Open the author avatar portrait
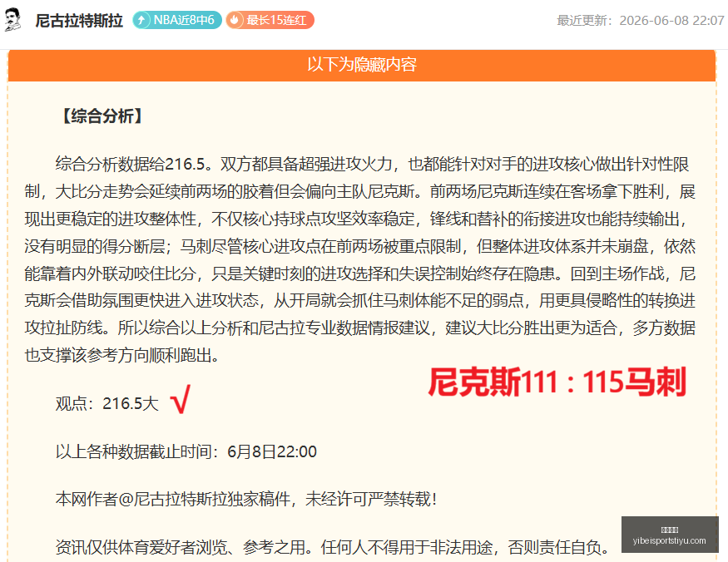 [x=12, y=19]
